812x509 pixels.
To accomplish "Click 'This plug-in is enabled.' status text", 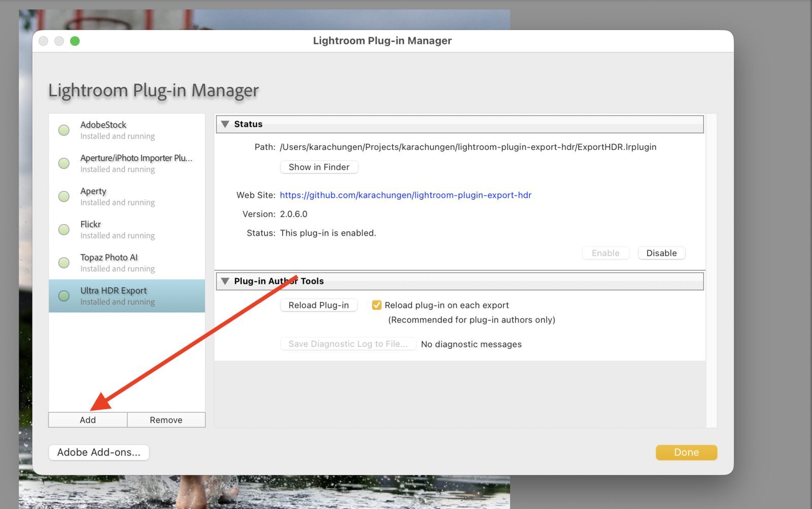I will point(328,233).
